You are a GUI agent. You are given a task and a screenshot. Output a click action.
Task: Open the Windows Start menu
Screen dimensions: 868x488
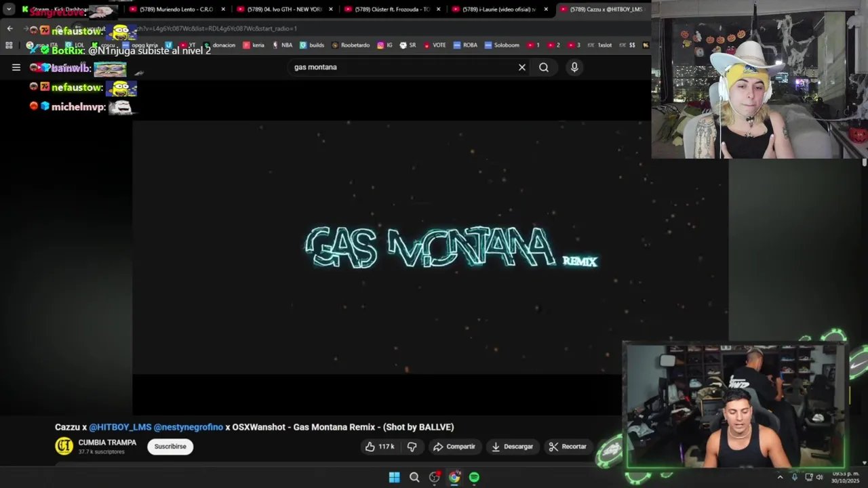click(x=394, y=477)
